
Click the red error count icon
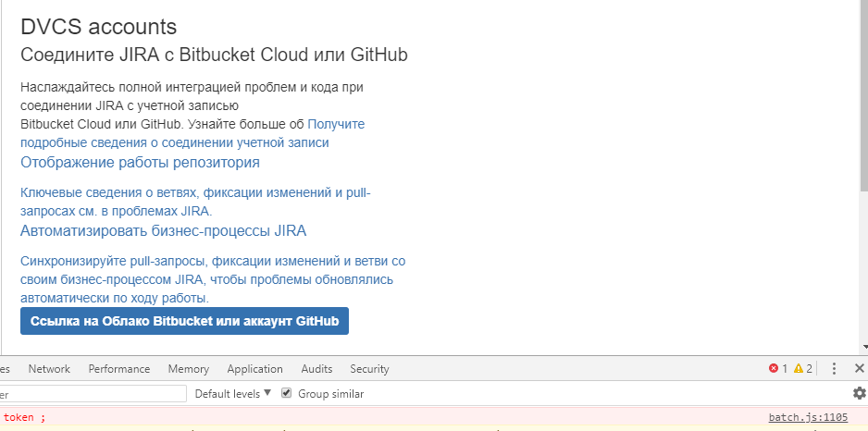pyautogui.click(x=774, y=368)
